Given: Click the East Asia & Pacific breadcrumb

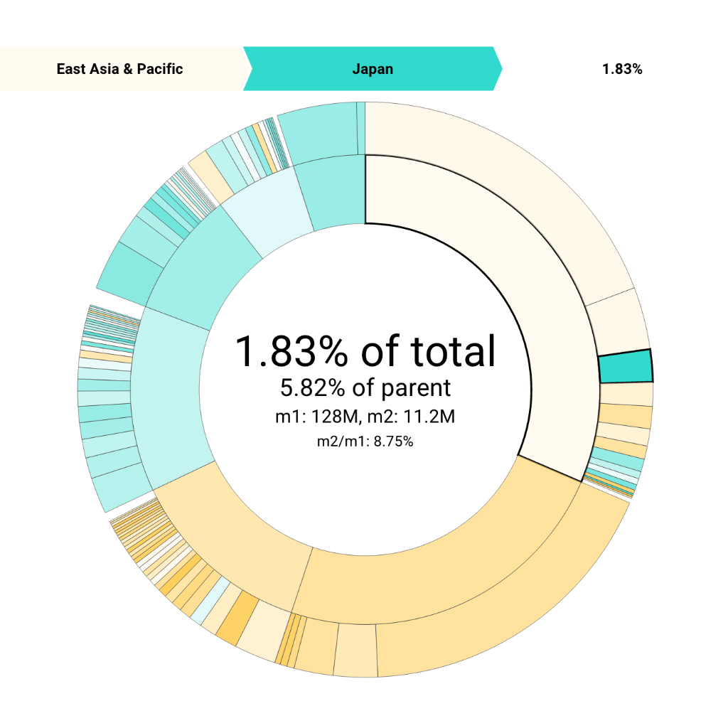Looking at the screenshot, I should click(x=119, y=69).
